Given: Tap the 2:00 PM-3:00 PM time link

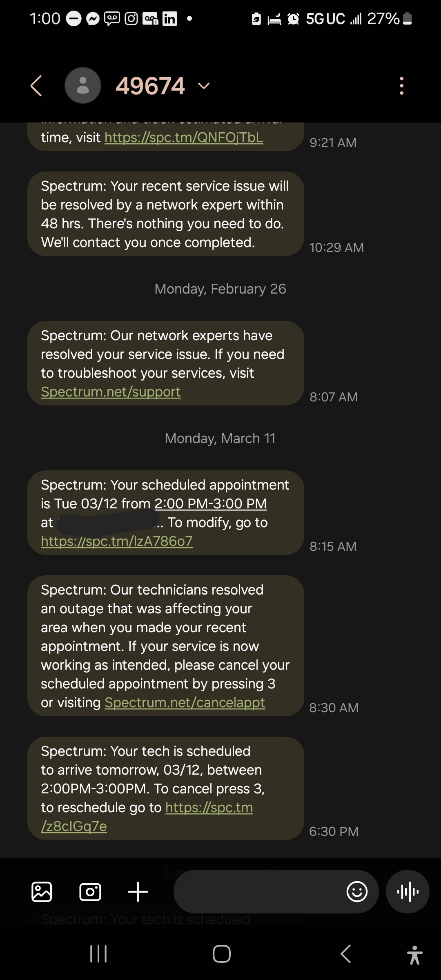Looking at the screenshot, I should [210, 504].
